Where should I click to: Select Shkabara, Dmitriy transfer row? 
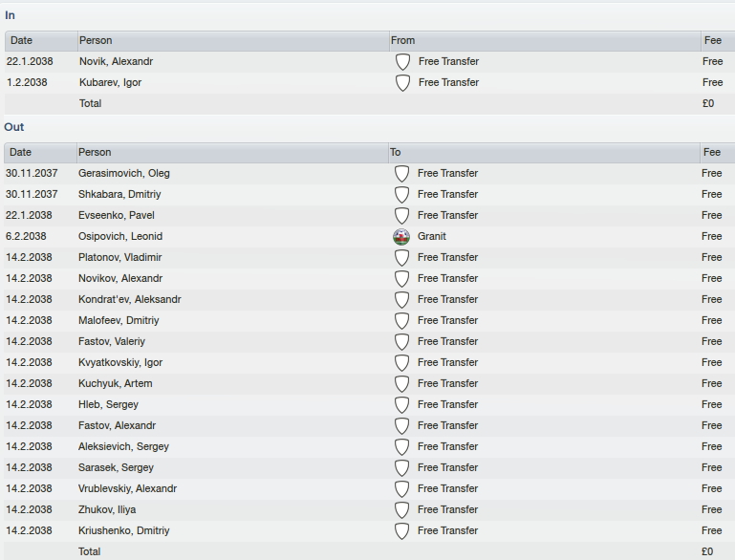(x=369, y=195)
